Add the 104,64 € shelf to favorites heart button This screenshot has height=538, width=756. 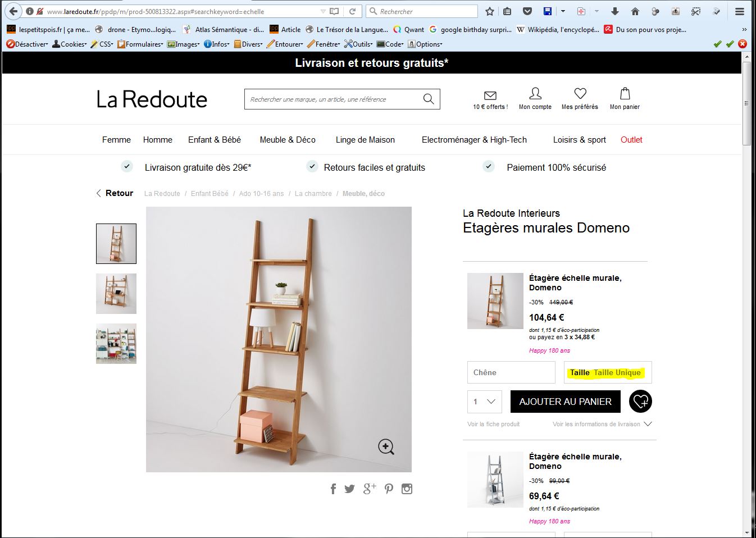point(640,402)
